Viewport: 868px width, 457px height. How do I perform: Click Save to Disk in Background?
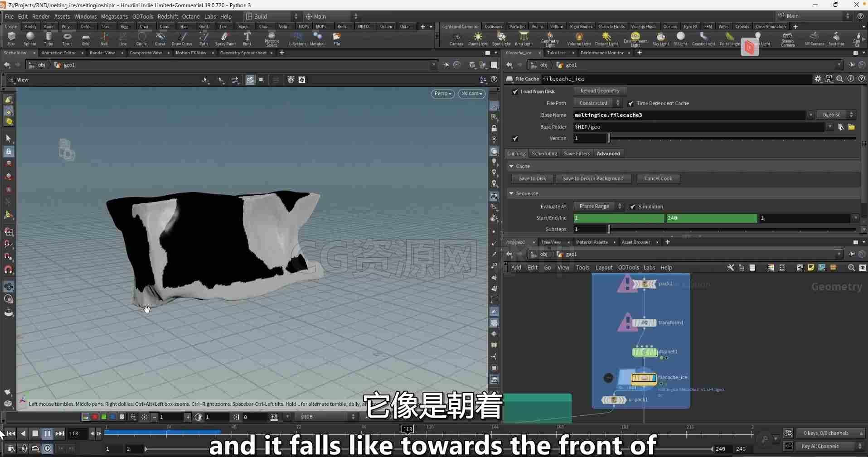tap(593, 179)
